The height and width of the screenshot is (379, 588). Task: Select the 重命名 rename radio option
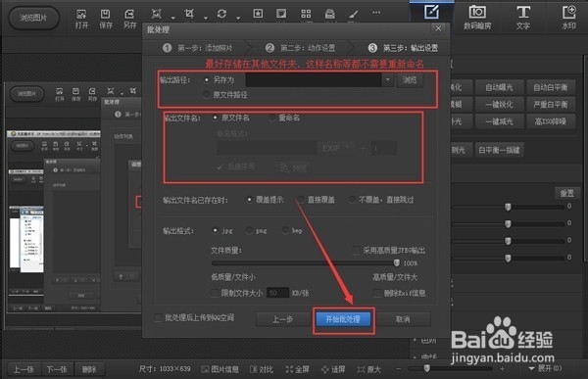[271, 118]
